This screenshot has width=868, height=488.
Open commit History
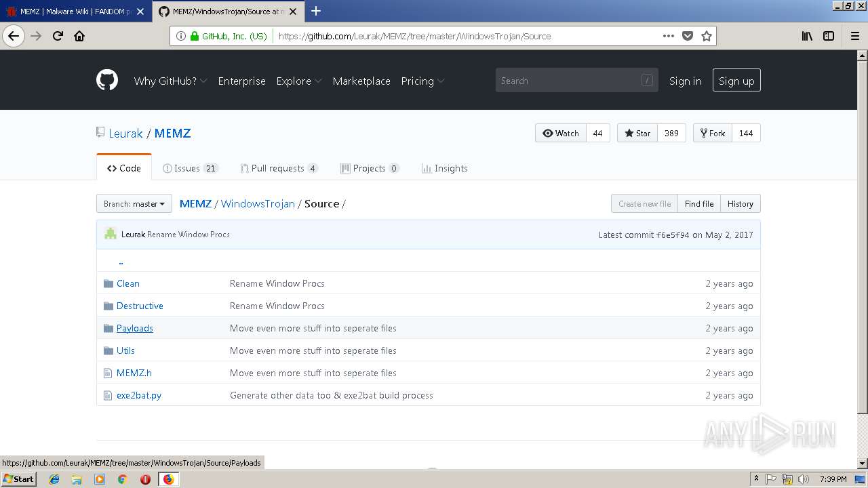coord(741,203)
